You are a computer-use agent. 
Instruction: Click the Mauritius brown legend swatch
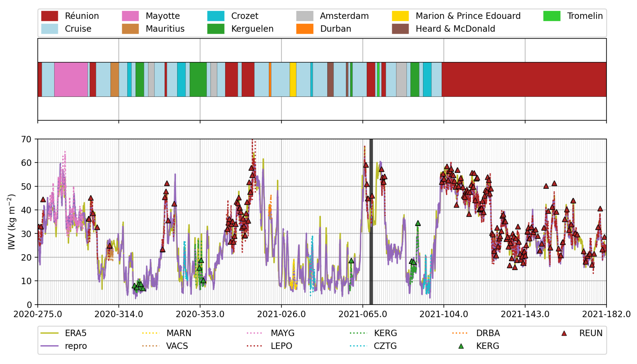tap(130, 29)
